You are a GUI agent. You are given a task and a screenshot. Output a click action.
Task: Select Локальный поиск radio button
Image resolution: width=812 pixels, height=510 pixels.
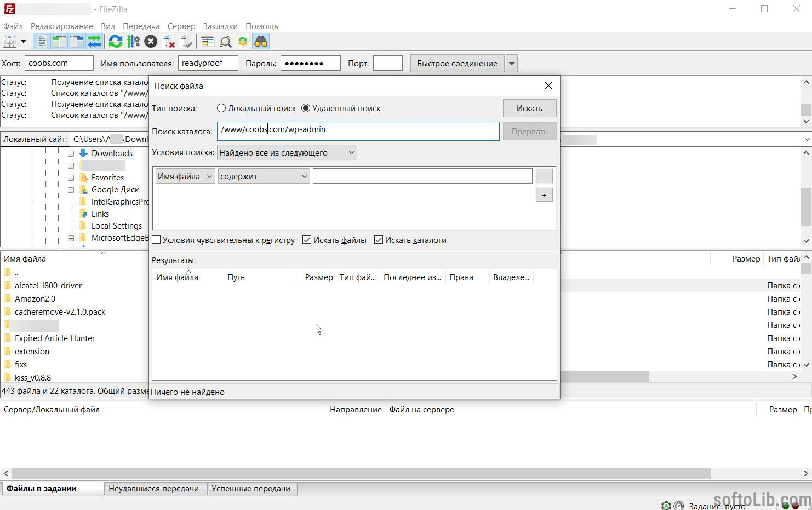[x=221, y=109]
